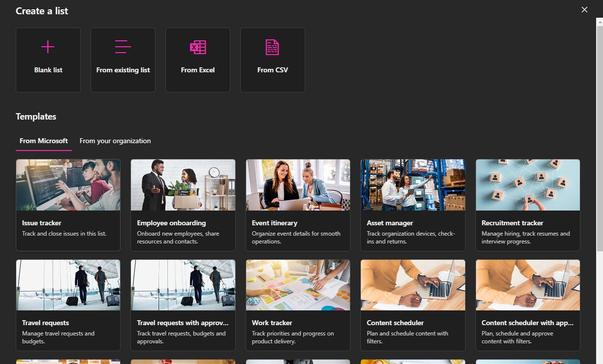The height and width of the screenshot is (364, 603).
Task: Click 'Manage travel requests and budgets.' text
Action: click(58, 337)
